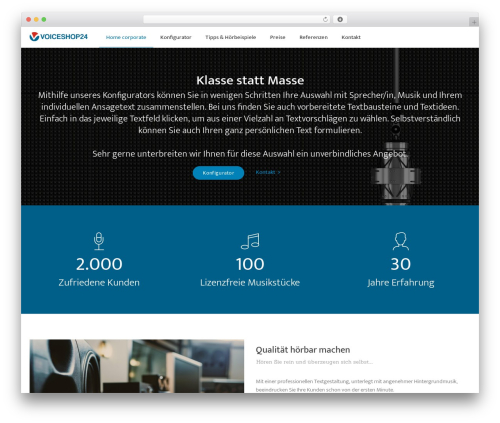
Task: Reload the page with the refresh icon
Action: point(325,19)
